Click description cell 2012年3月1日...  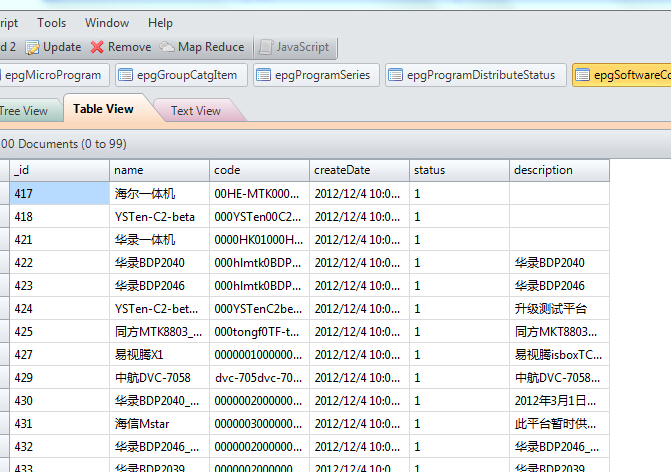[559, 401]
